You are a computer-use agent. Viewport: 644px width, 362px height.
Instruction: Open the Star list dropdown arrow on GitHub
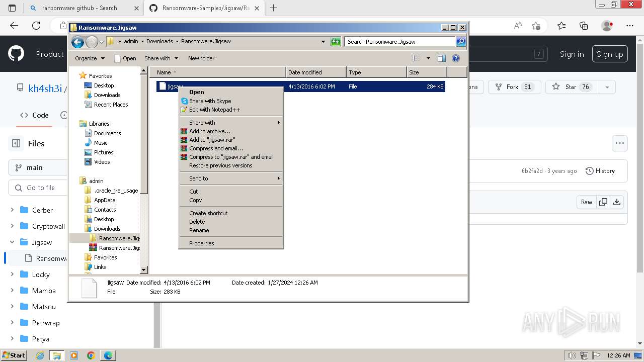(607, 87)
